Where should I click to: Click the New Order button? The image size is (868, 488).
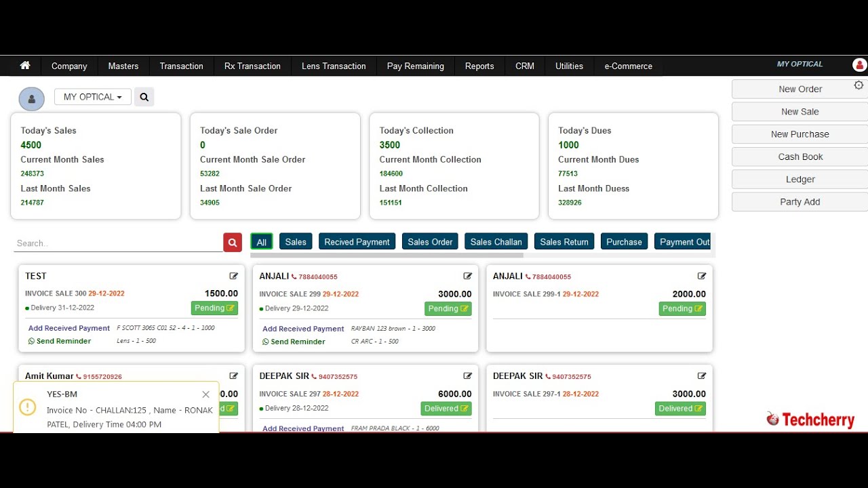(x=800, y=89)
